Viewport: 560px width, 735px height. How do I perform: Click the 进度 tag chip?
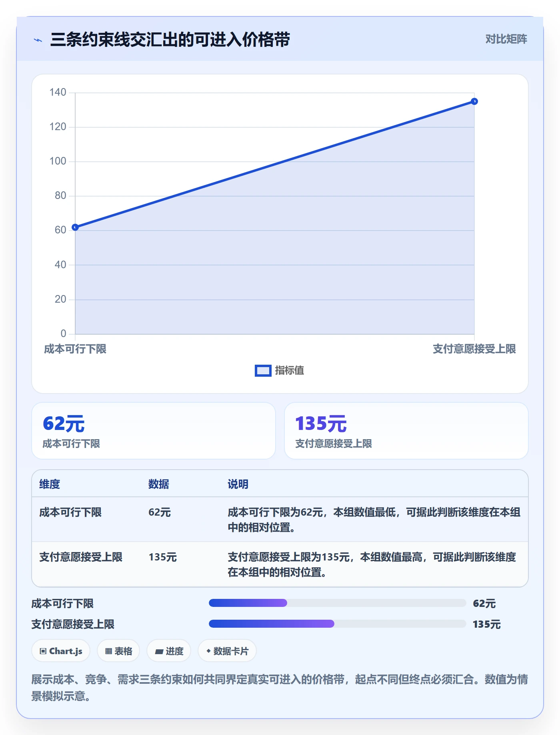tap(169, 651)
